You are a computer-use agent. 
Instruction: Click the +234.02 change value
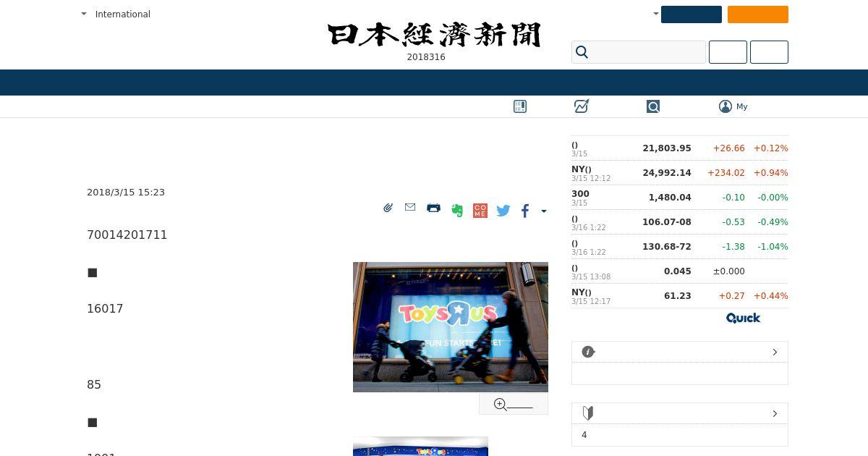726,173
